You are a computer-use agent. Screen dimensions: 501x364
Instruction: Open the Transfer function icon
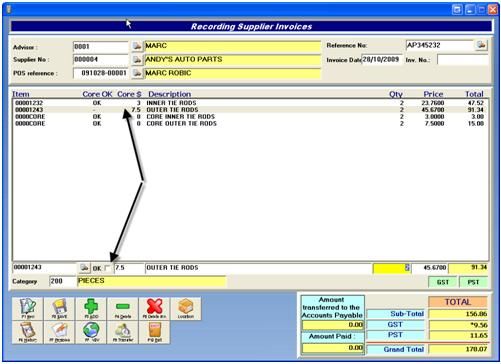pyautogui.click(x=123, y=332)
